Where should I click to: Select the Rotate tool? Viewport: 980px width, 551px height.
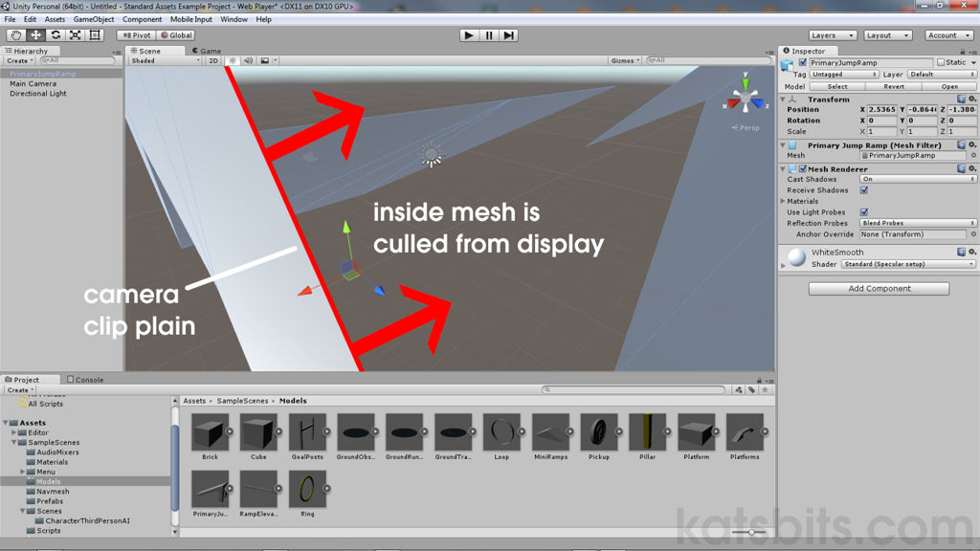(56, 35)
